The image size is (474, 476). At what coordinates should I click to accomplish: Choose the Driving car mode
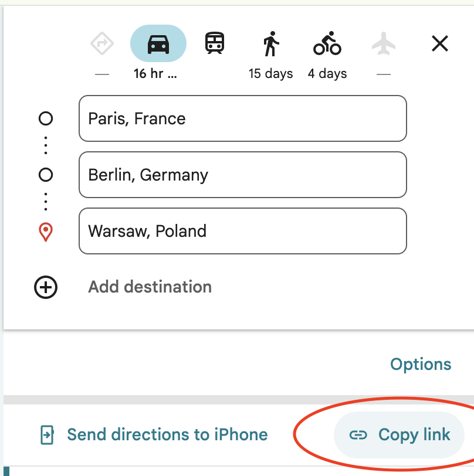tap(158, 43)
